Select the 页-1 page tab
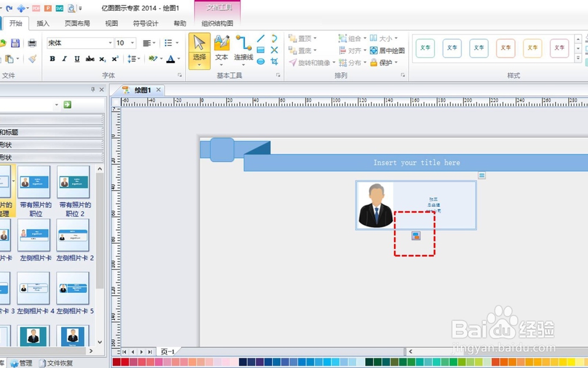This screenshot has width=588, height=368. tap(168, 352)
